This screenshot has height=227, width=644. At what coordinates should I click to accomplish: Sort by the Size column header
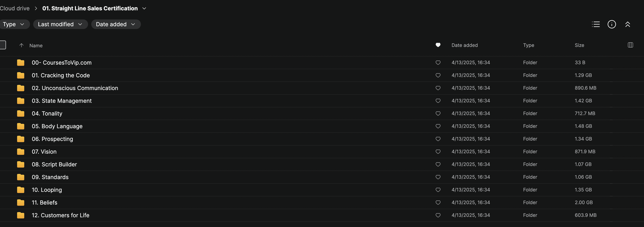click(579, 45)
